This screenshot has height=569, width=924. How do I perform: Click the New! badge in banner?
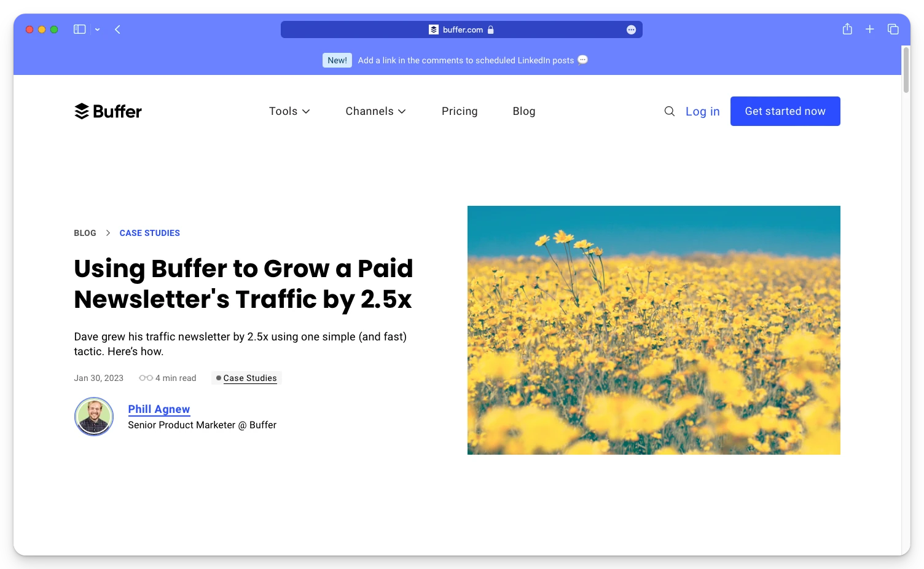pos(337,60)
